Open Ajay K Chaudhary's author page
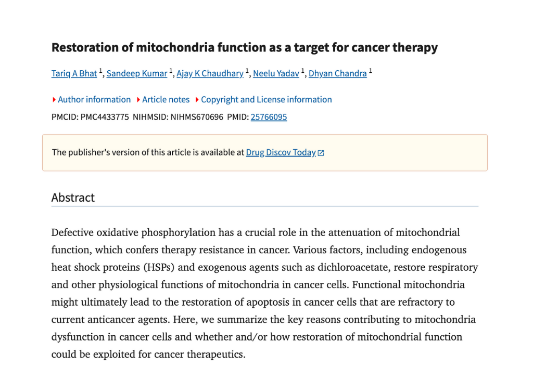 coord(210,73)
